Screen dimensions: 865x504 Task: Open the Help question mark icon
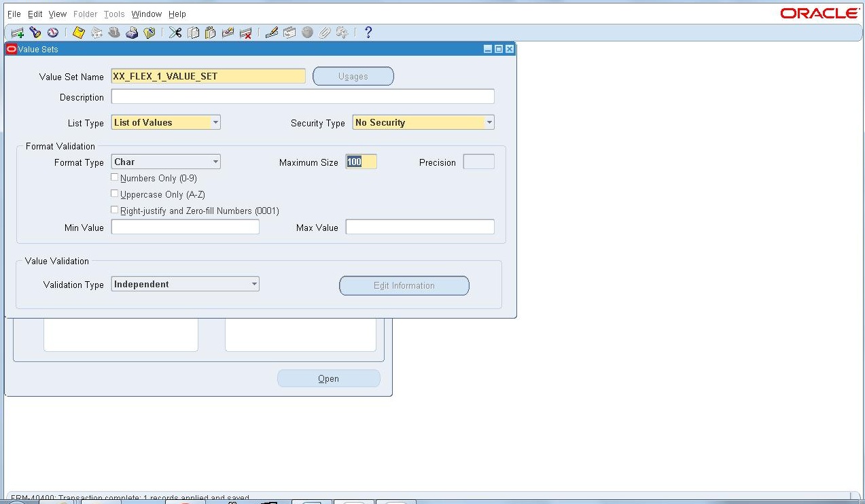[367, 32]
